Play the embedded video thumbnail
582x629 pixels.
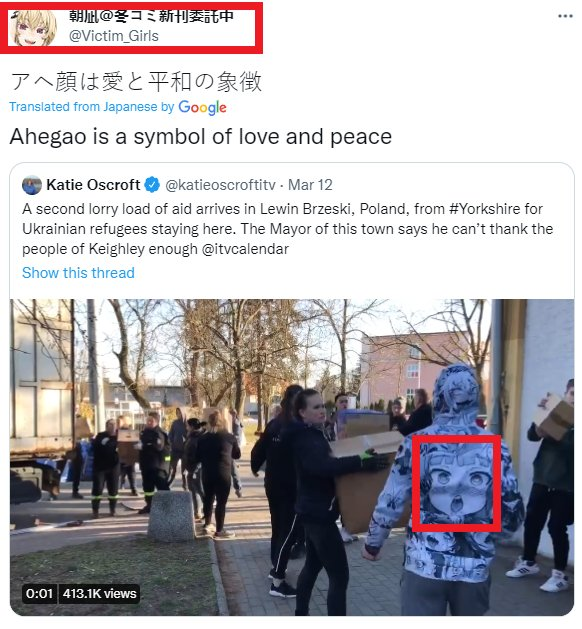[x=292, y=457]
